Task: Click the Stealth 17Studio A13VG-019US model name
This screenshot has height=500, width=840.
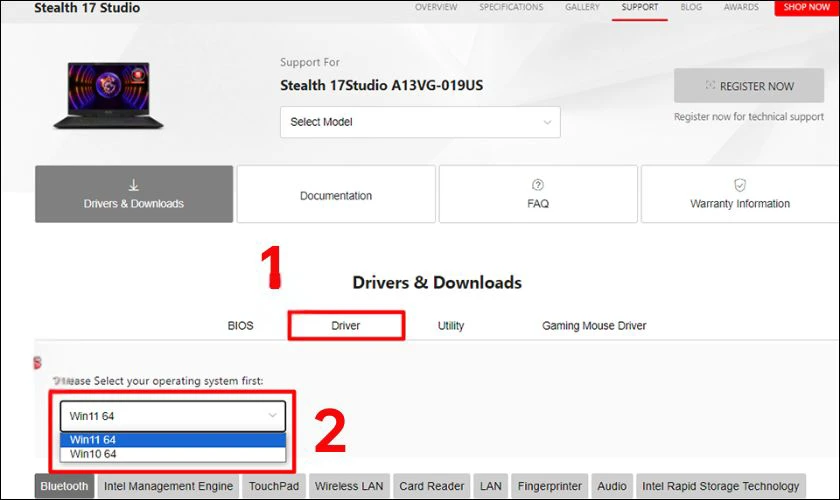Action: click(381, 86)
